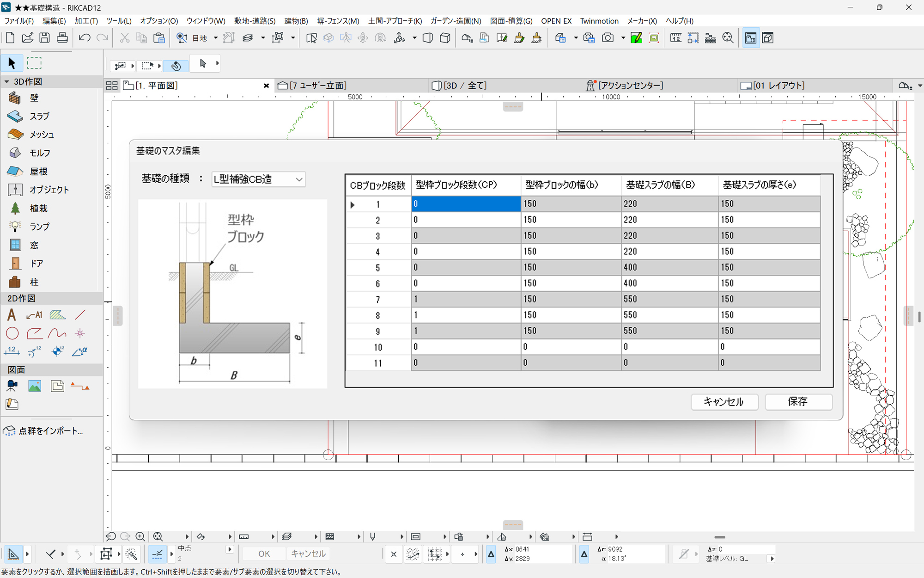924x578 pixels.
Task: Open the 目地 dropdown arrow
Action: [x=215, y=38]
